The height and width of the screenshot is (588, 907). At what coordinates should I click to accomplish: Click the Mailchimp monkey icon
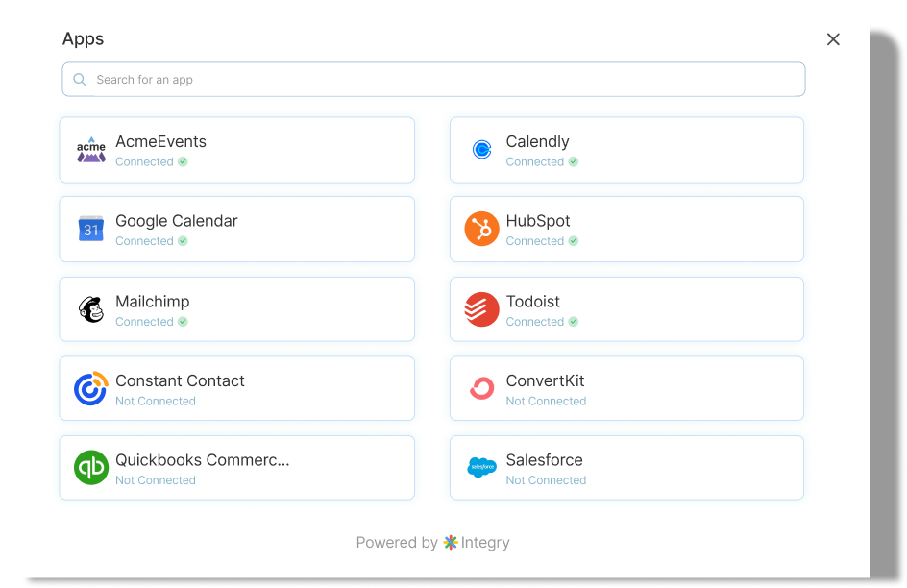pos(91,309)
